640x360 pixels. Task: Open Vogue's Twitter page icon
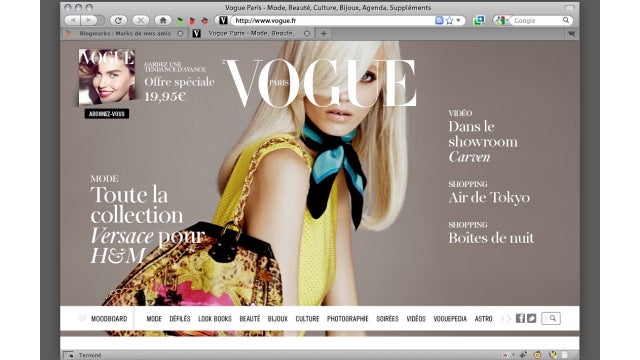click(531, 318)
